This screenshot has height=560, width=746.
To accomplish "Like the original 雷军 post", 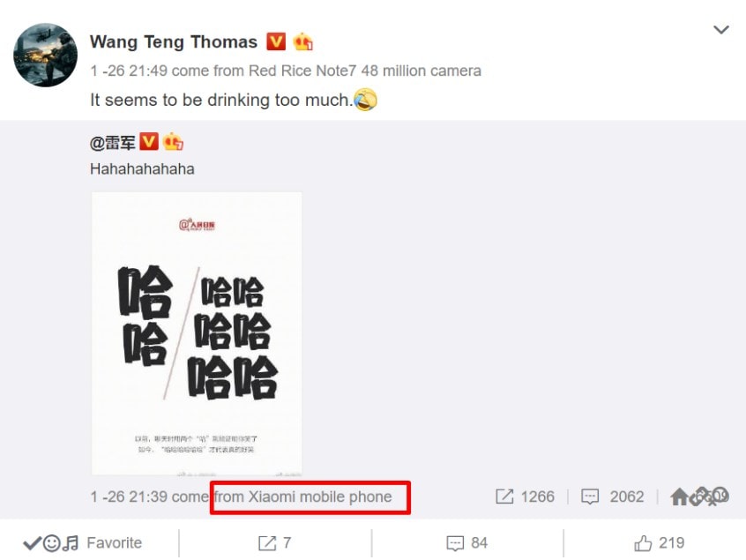I will point(699,497).
